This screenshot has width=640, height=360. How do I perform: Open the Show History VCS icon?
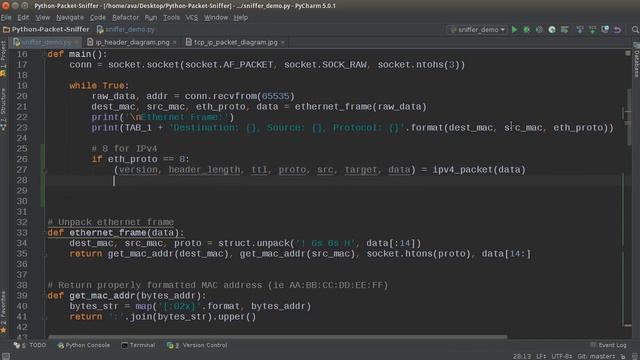[605, 30]
